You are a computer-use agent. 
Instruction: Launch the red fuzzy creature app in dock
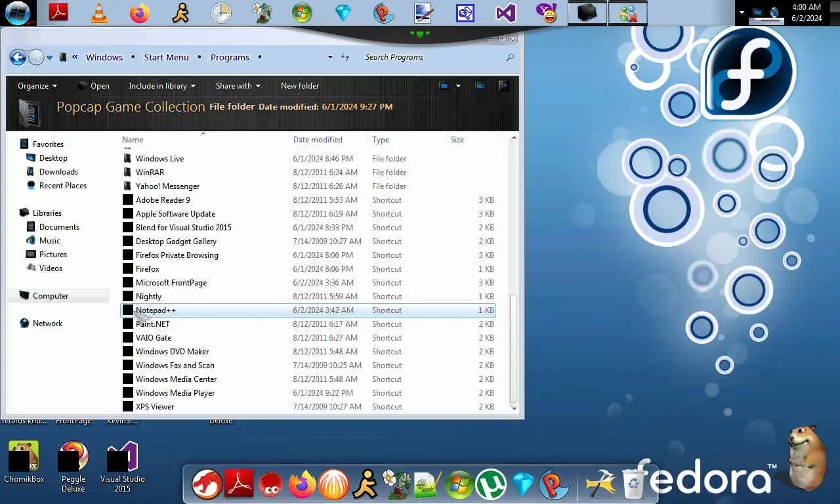click(270, 485)
